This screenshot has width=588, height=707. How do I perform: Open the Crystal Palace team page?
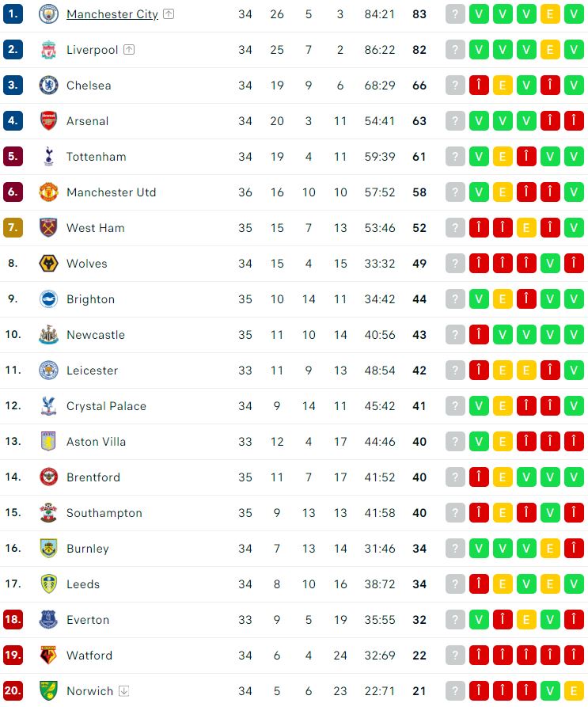click(107, 405)
